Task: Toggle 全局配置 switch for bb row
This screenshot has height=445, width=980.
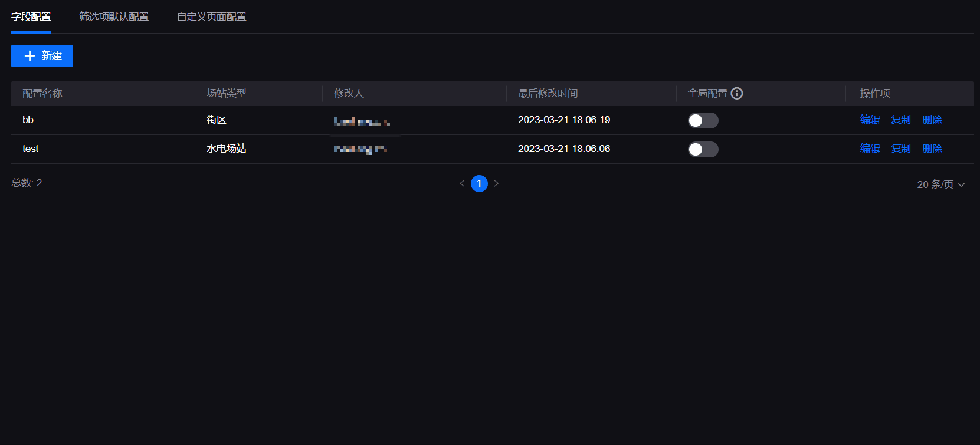Action: point(703,120)
